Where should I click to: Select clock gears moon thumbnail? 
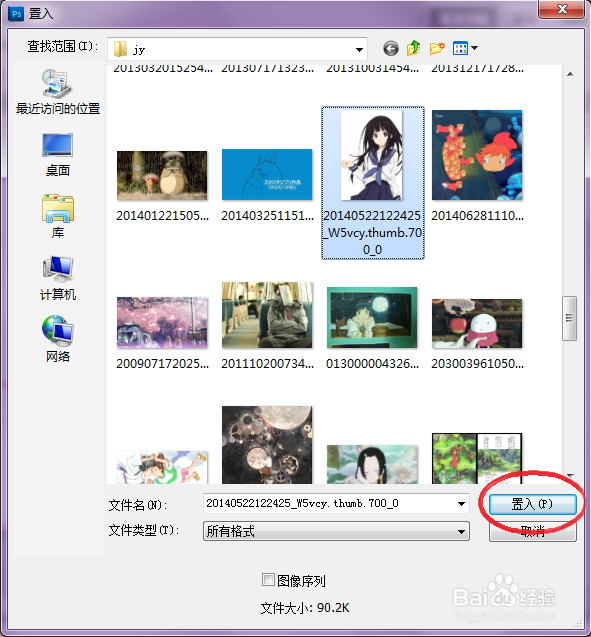point(267,445)
